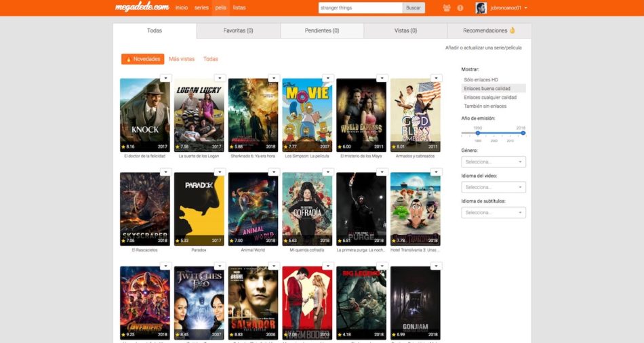Switch to the Favoritas tab
This screenshot has width=644, height=343.
tap(238, 31)
